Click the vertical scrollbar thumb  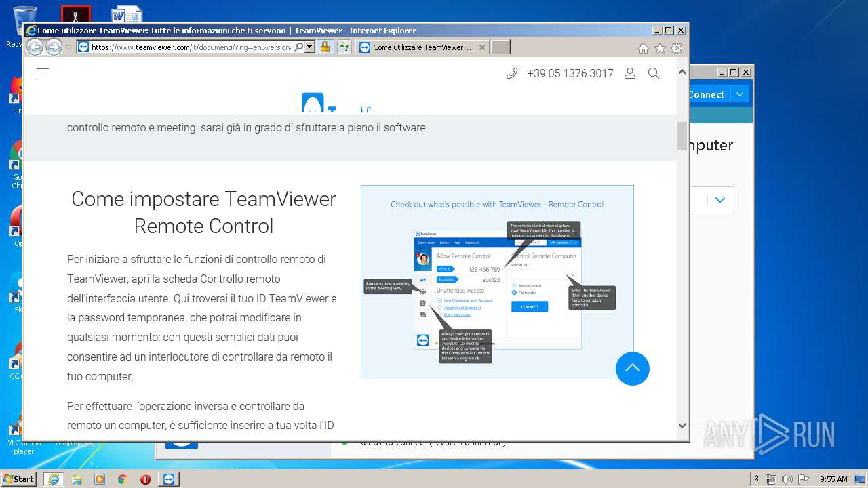(x=682, y=136)
